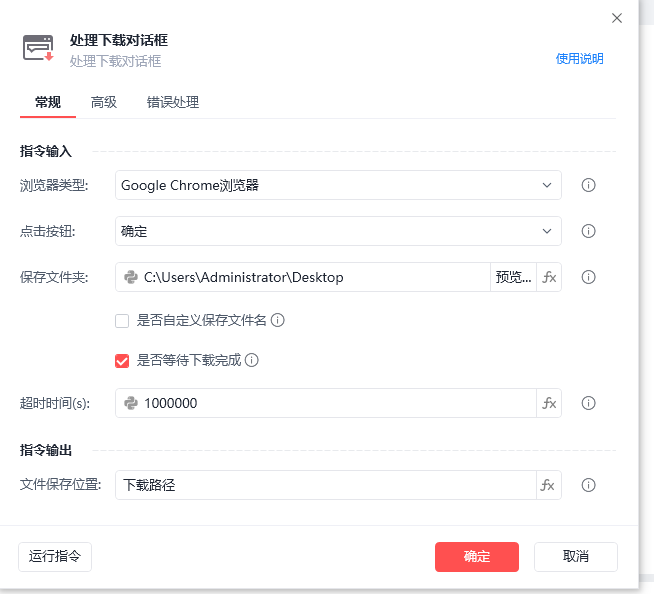
Task: Click info icon next to 是否自定义保存文件名
Action: 277,320
